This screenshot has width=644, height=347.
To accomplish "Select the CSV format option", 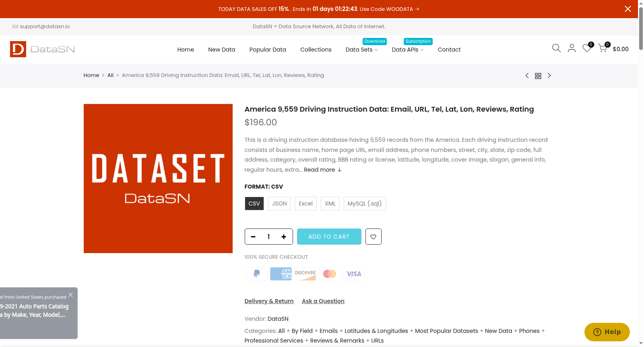I will pyautogui.click(x=254, y=204).
